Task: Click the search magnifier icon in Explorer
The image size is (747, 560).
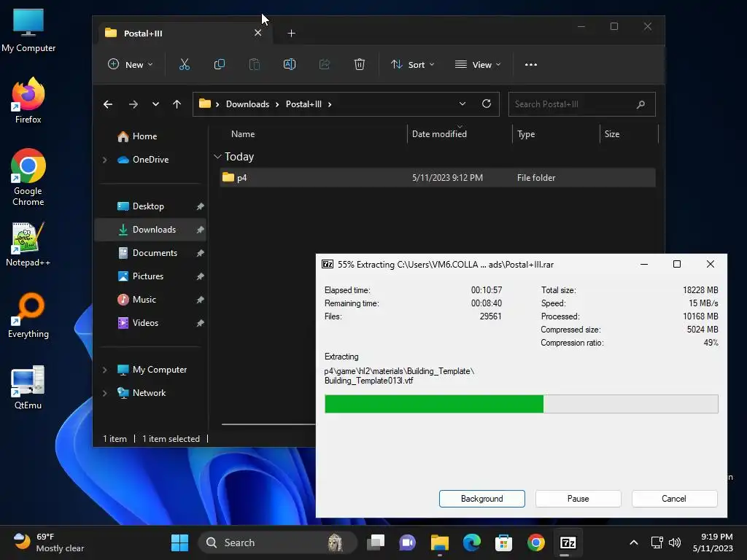Action: click(640, 104)
